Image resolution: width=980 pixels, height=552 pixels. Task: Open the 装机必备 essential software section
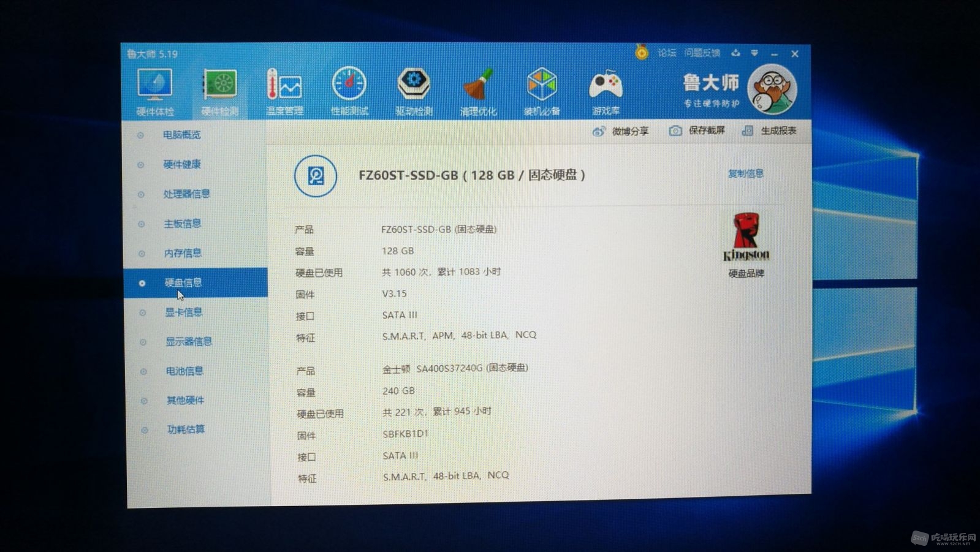click(542, 92)
